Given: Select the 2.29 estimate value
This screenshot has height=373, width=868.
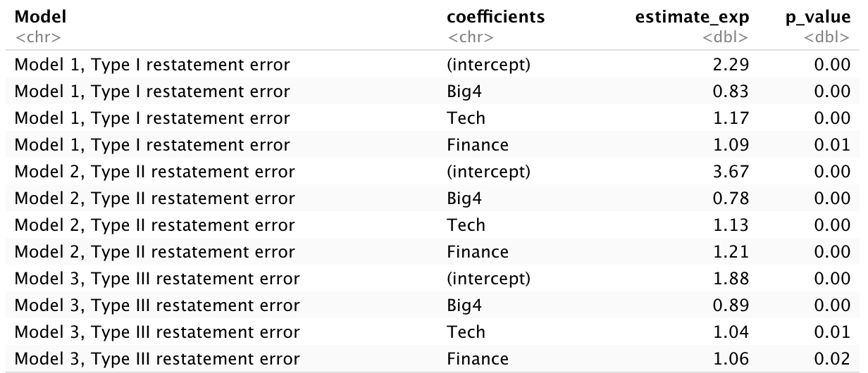Looking at the screenshot, I should point(733,67).
